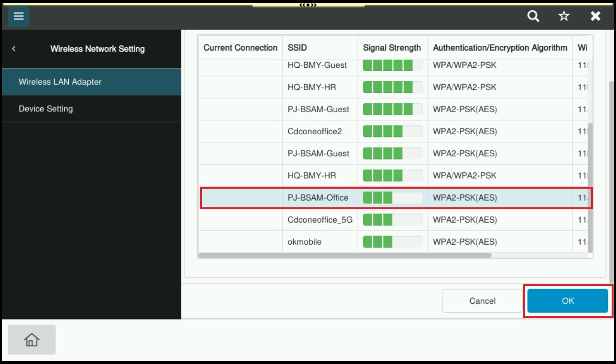Go to the home screen

point(32,340)
